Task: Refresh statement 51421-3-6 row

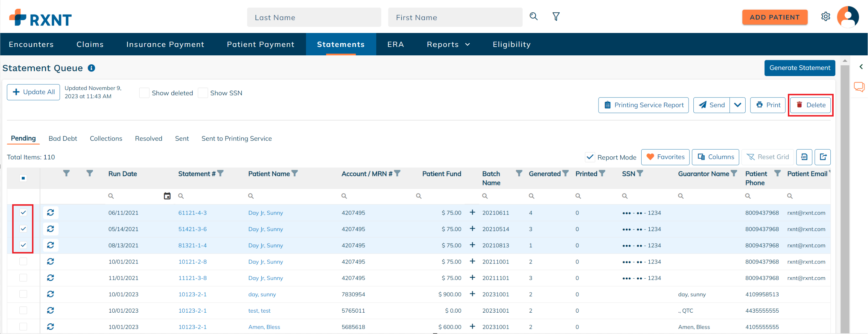Action: coord(51,229)
